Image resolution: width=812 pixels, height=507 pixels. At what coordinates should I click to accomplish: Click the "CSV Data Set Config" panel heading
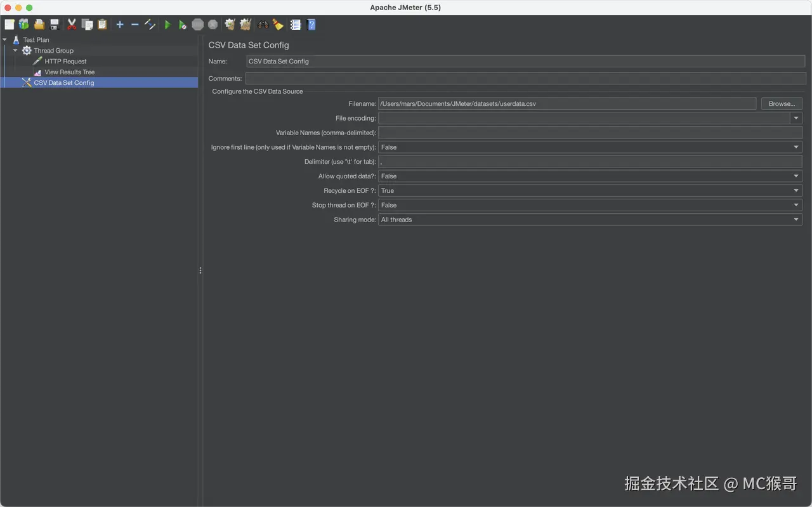tap(249, 45)
